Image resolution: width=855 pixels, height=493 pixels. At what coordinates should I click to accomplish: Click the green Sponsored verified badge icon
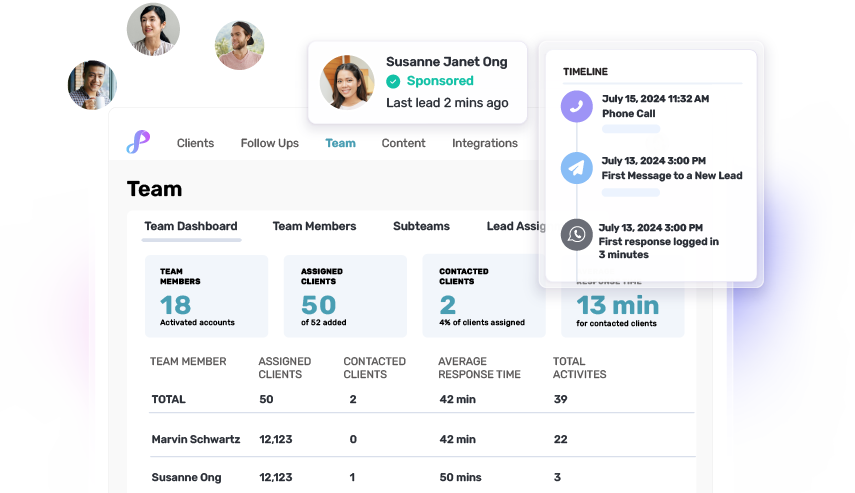[393, 81]
